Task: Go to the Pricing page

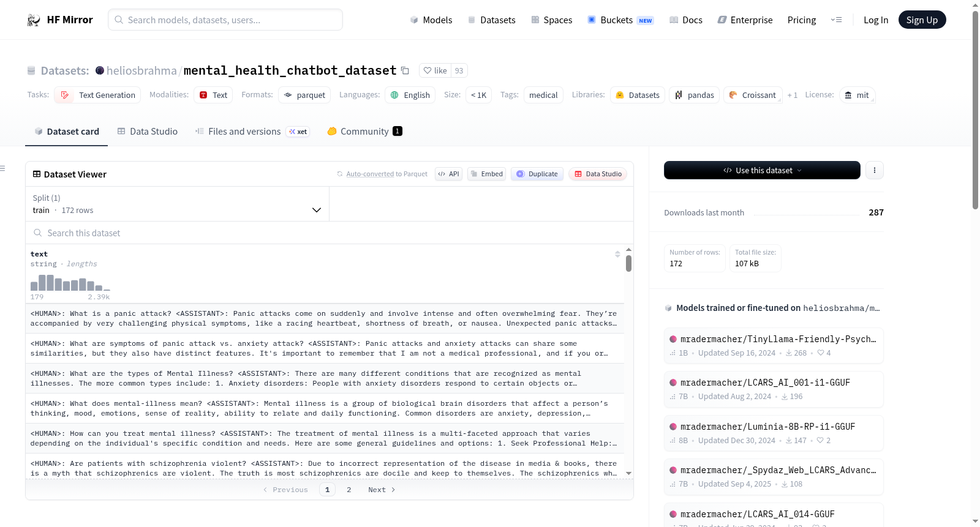Action: (x=802, y=20)
